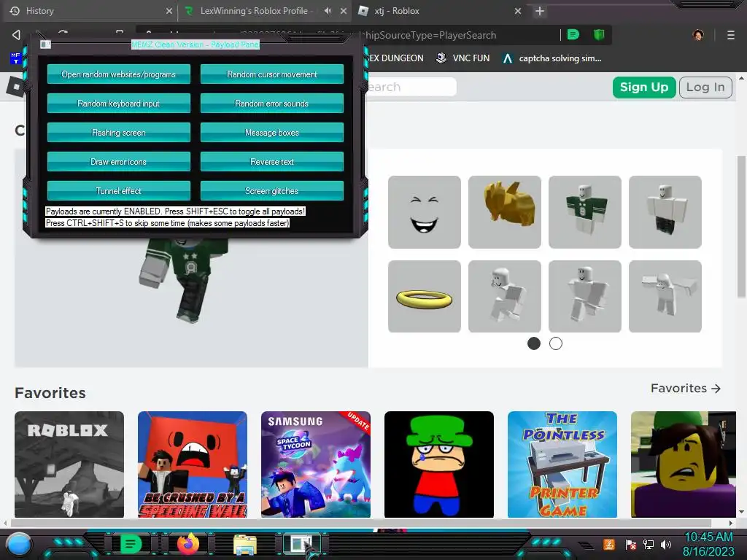Open Firefox from the taskbar
This screenshot has height=560, width=747.
pos(188,544)
